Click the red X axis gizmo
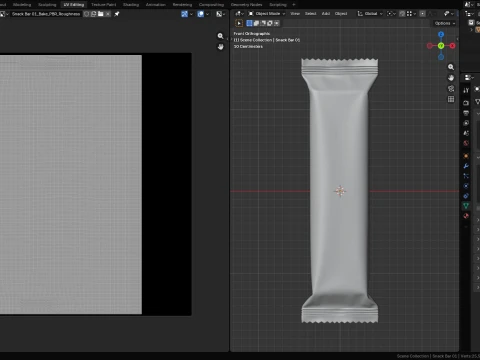This screenshot has width=480, height=360. [x=452, y=46]
